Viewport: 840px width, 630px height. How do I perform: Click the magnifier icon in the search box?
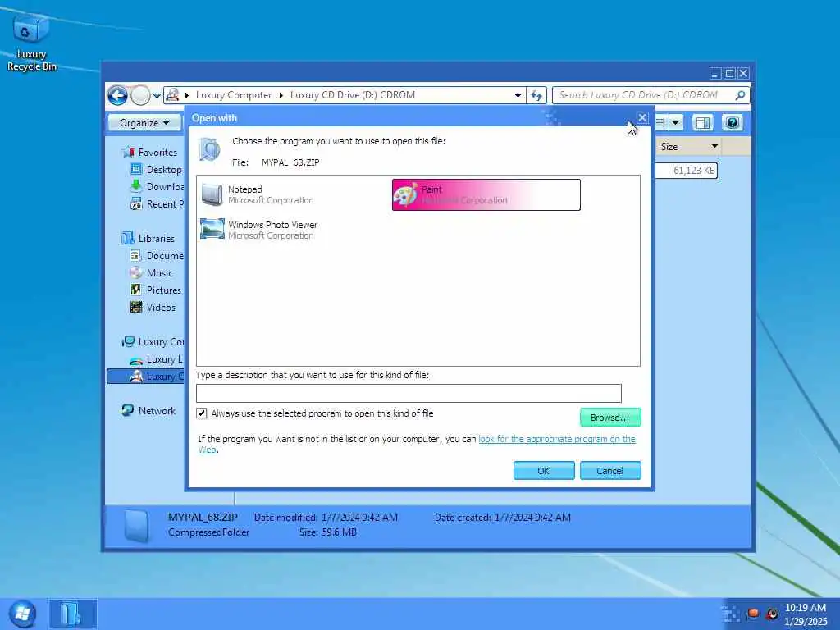[741, 95]
